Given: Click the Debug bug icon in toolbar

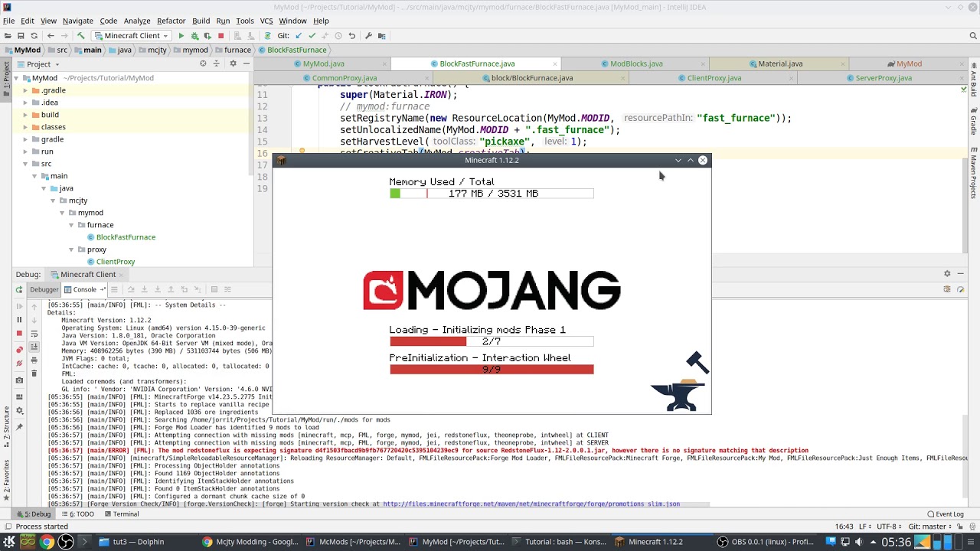Looking at the screenshot, I should 194,36.
